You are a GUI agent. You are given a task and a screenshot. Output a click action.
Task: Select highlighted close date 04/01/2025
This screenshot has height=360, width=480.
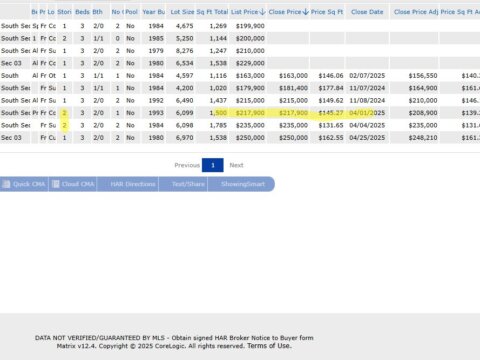point(367,113)
